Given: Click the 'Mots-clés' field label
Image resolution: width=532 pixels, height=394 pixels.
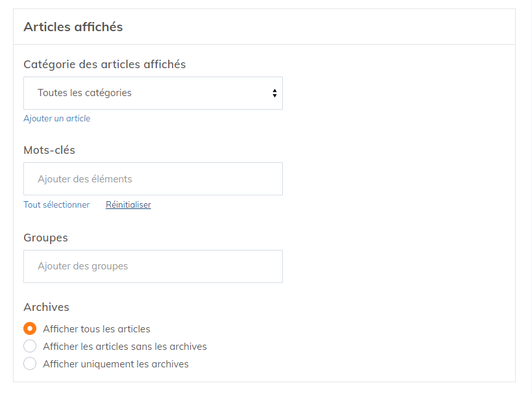Looking at the screenshot, I should pyautogui.click(x=49, y=150).
